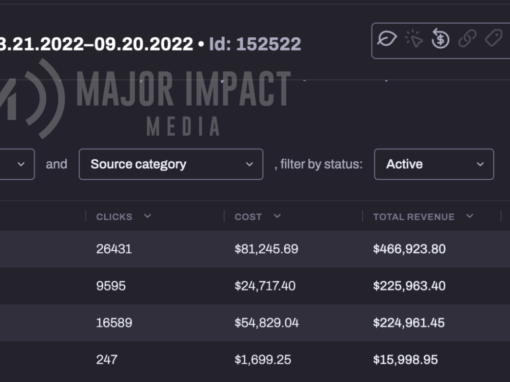Select the row with $224,961.45 revenue
510x382 pixels.
pos(255,323)
